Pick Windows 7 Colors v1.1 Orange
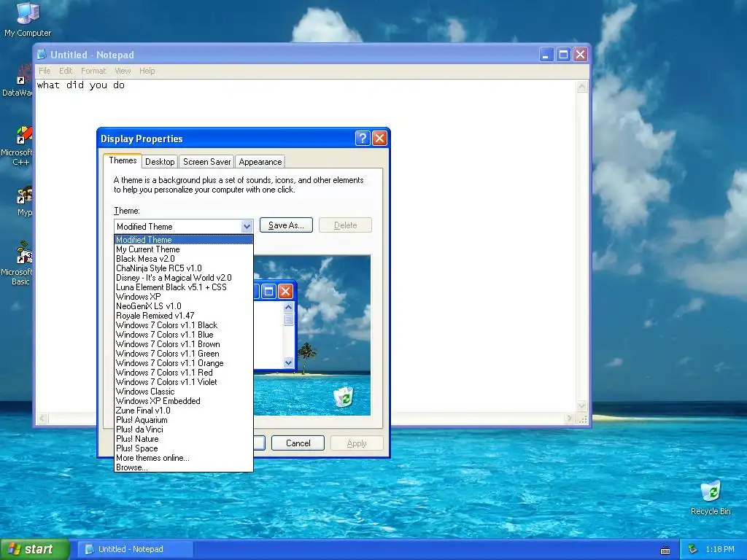 pyautogui.click(x=183, y=363)
